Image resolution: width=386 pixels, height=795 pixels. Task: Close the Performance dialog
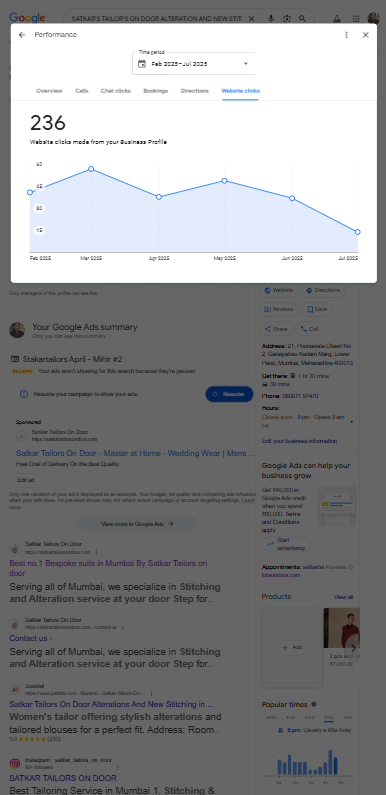tap(366, 35)
